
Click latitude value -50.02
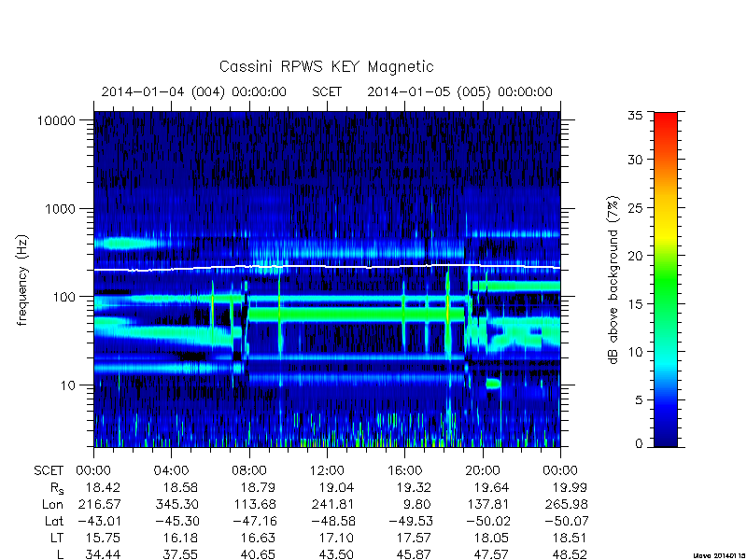(486, 521)
